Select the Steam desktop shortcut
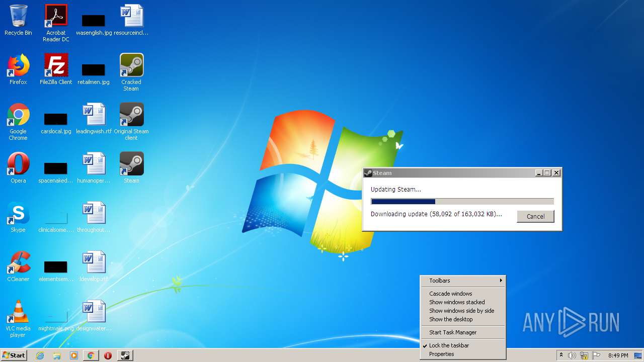Viewport: 644px width, 362px height. pos(131,168)
